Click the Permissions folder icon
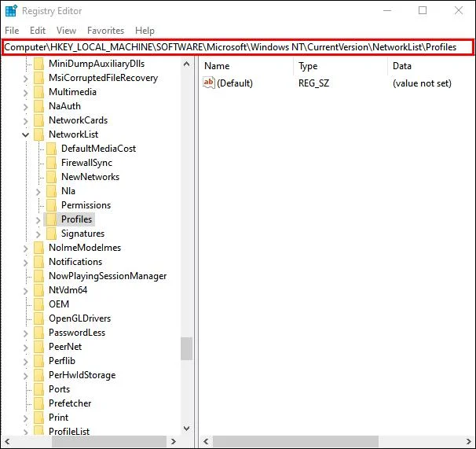 point(51,205)
